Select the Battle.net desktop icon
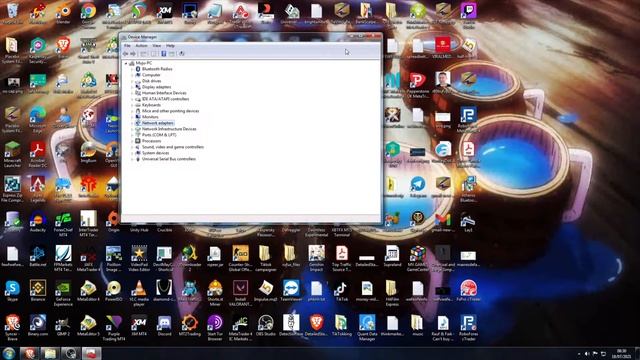 (x=38, y=256)
